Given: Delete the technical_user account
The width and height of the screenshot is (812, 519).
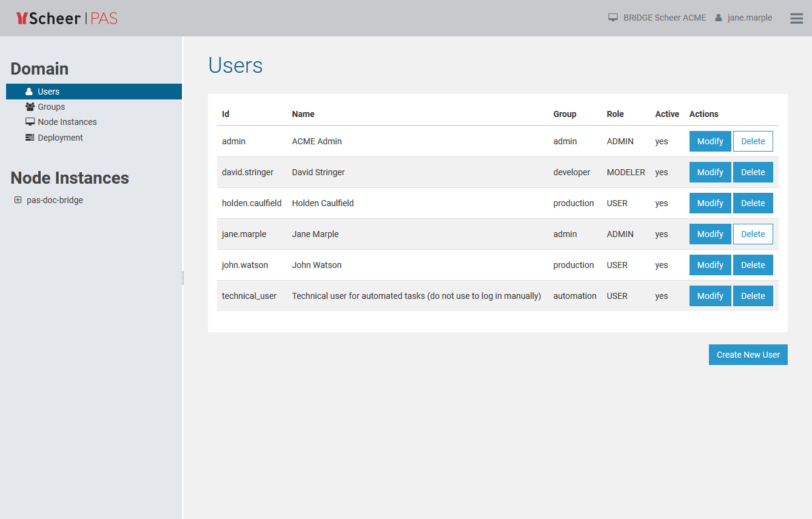Looking at the screenshot, I should coord(753,296).
